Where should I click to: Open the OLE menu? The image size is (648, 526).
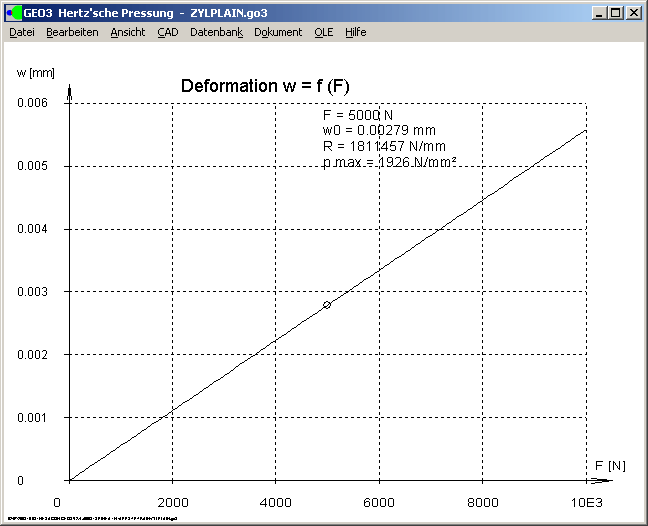pos(324,32)
